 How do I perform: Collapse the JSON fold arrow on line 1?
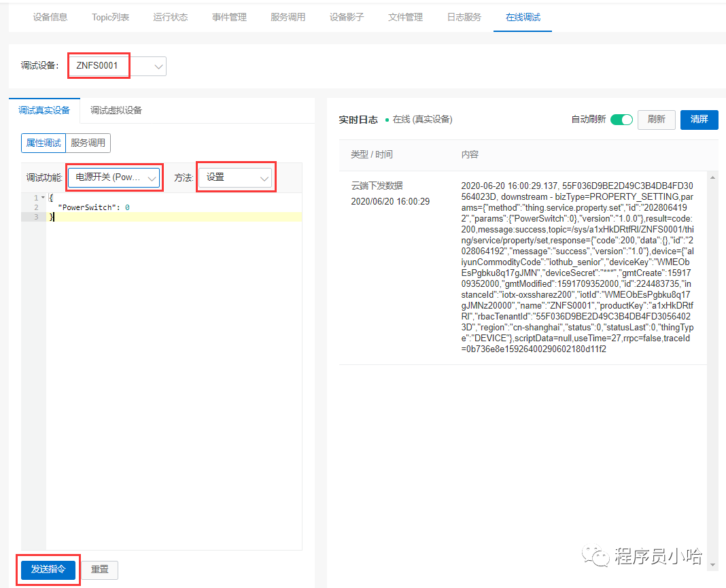tap(42, 198)
